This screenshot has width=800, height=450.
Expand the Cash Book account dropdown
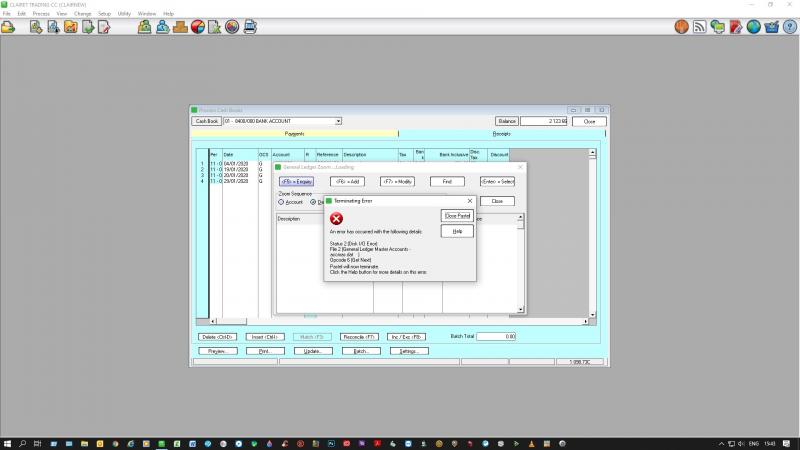tap(338, 121)
